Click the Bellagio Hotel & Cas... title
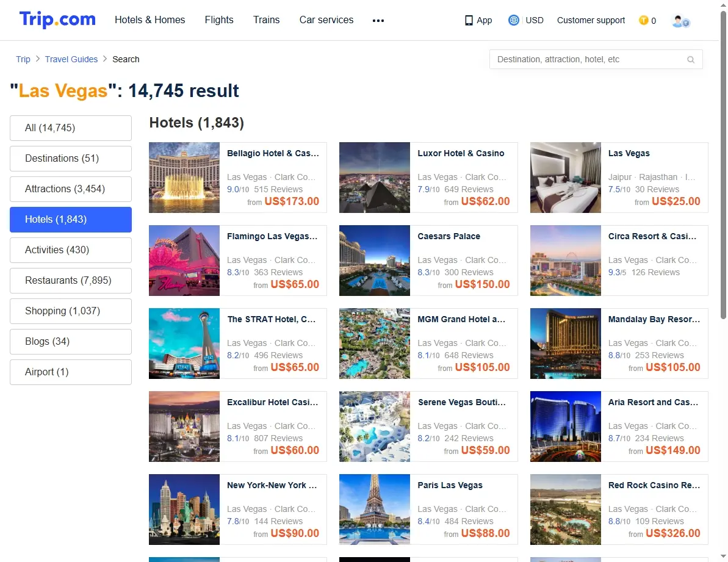Screen dimensions: 728x562 click(x=273, y=153)
